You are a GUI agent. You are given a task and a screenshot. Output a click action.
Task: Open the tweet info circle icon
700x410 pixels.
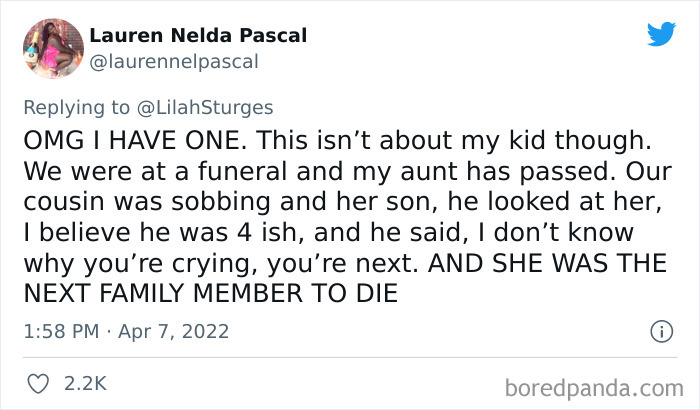(660, 330)
